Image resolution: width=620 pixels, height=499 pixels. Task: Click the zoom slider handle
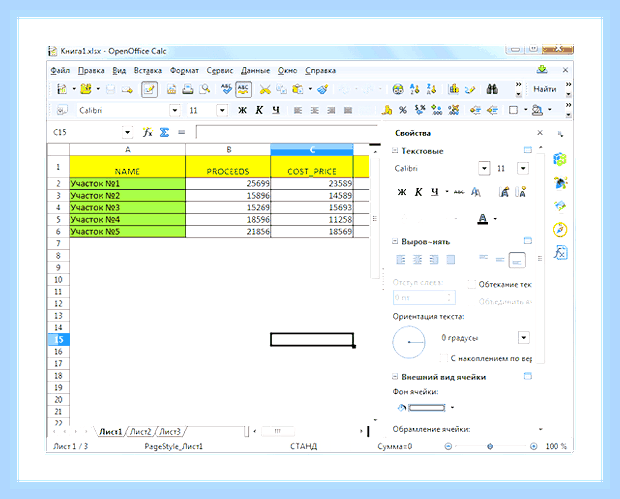490,446
